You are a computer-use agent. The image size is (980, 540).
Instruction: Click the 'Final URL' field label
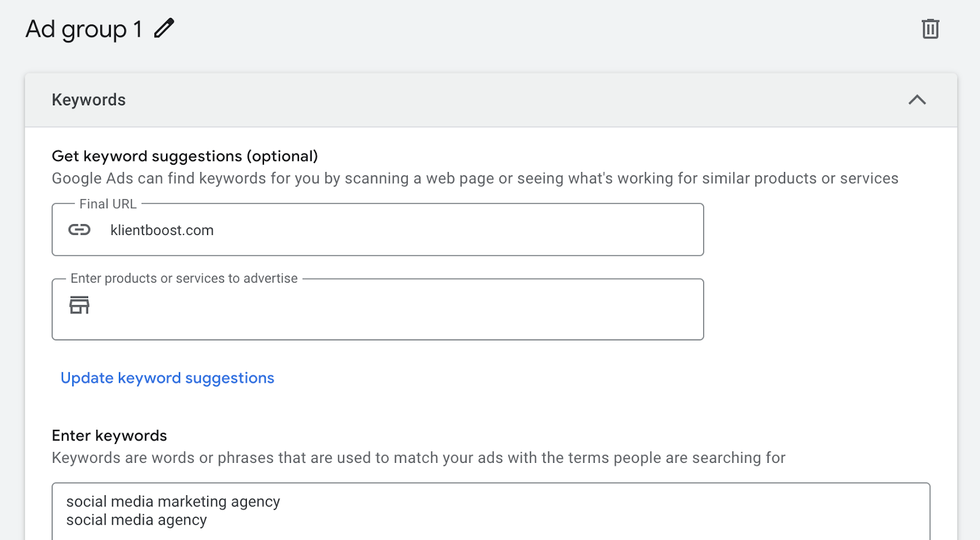click(108, 204)
